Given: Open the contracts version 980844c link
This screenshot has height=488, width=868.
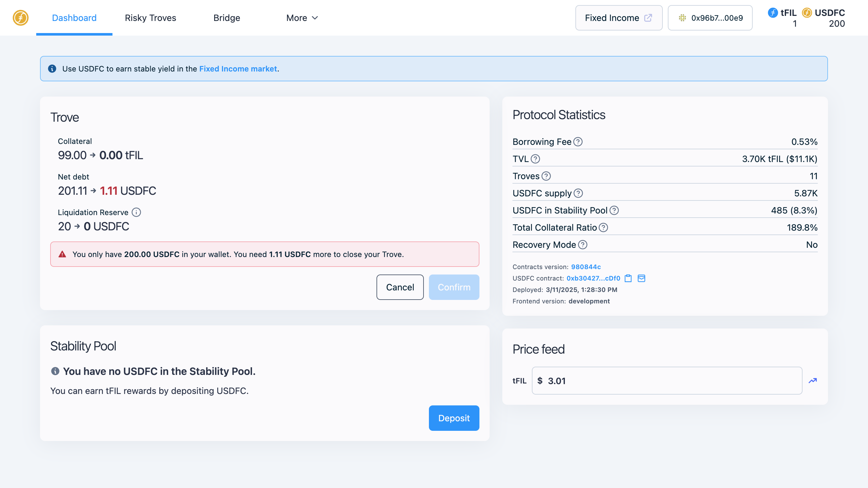Looking at the screenshot, I should (586, 267).
